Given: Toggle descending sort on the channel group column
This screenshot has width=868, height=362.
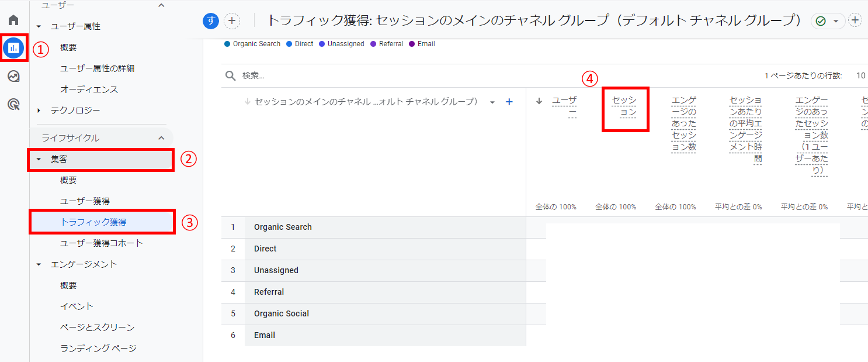Looking at the screenshot, I should coord(248,100).
